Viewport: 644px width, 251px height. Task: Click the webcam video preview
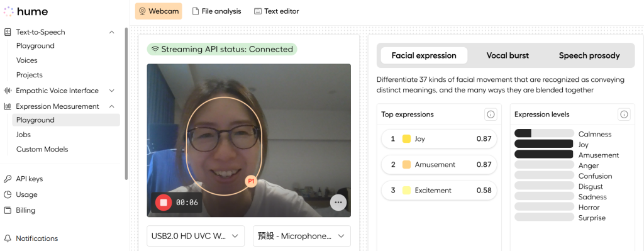(249, 140)
